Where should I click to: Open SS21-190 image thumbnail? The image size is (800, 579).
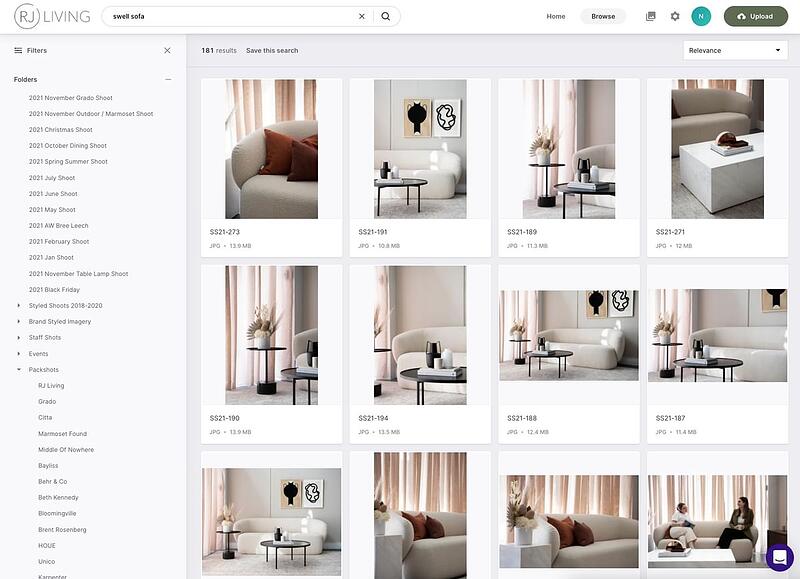271,335
